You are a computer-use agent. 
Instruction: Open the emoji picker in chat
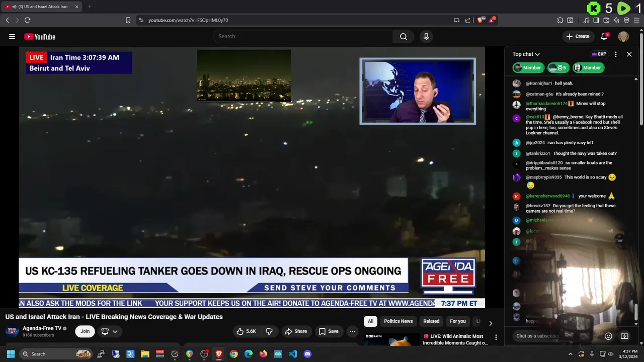(x=608, y=336)
